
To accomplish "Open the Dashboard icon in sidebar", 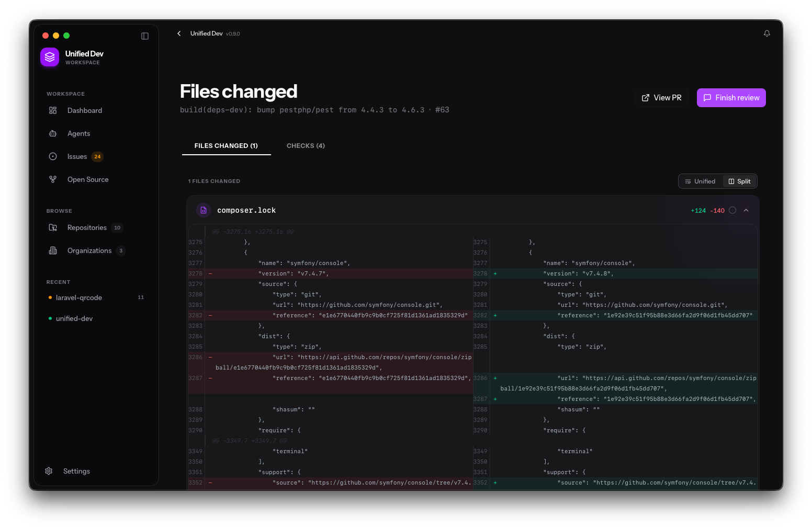I will [53, 110].
